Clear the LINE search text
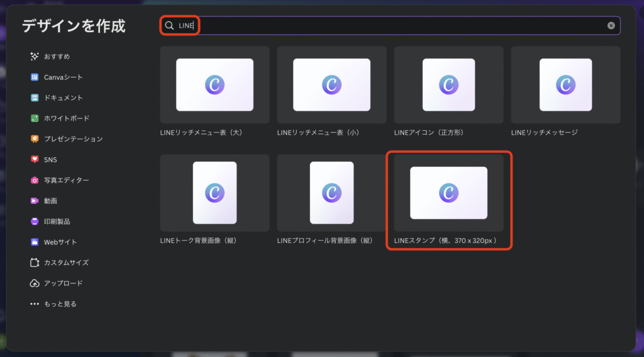The width and height of the screenshot is (644, 357). pos(611,25)
